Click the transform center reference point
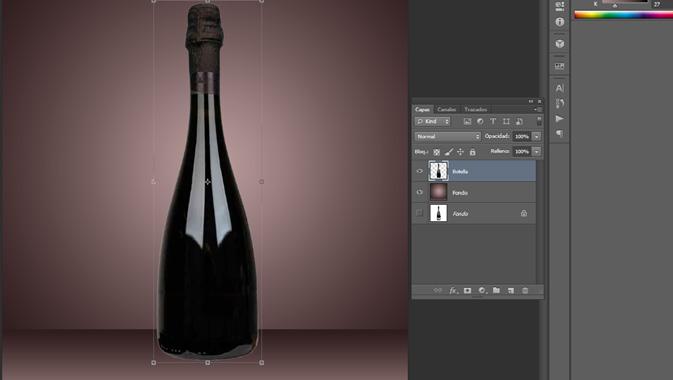The image size is (673, 380). click(207, 182)
